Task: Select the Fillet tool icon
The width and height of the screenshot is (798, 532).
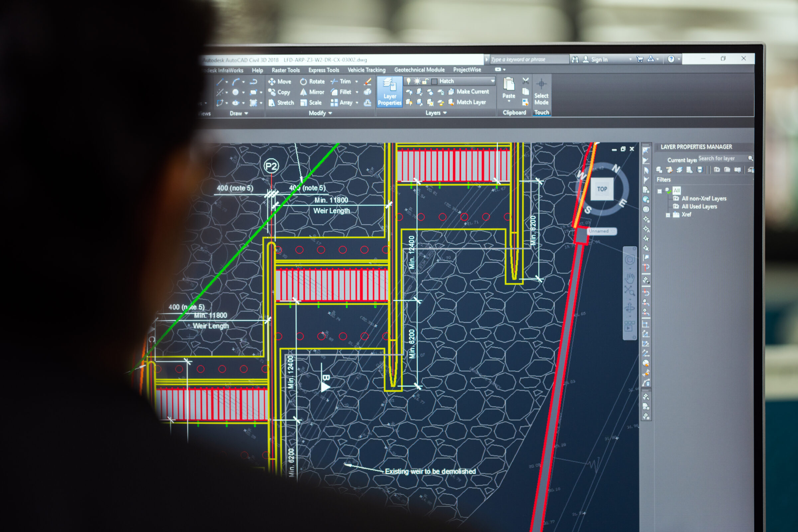Action: click(334, 92)
